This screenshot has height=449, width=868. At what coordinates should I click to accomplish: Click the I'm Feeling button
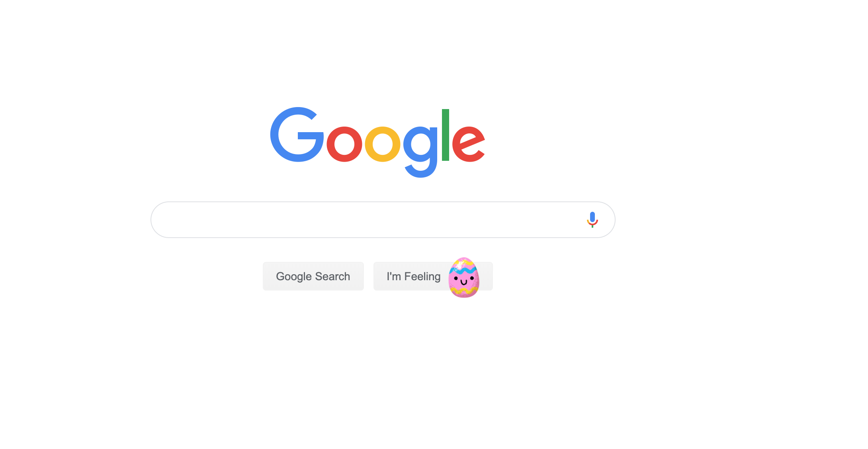[433, 276]
